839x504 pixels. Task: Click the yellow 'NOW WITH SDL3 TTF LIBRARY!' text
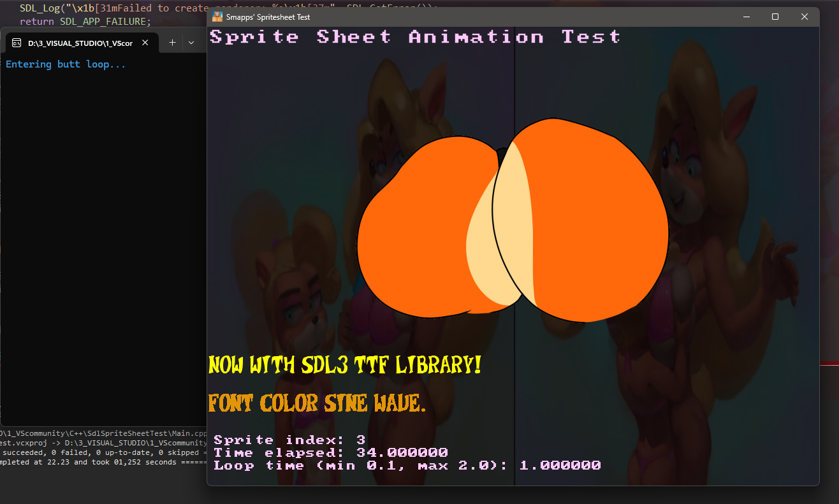click(x=344, y=365)
